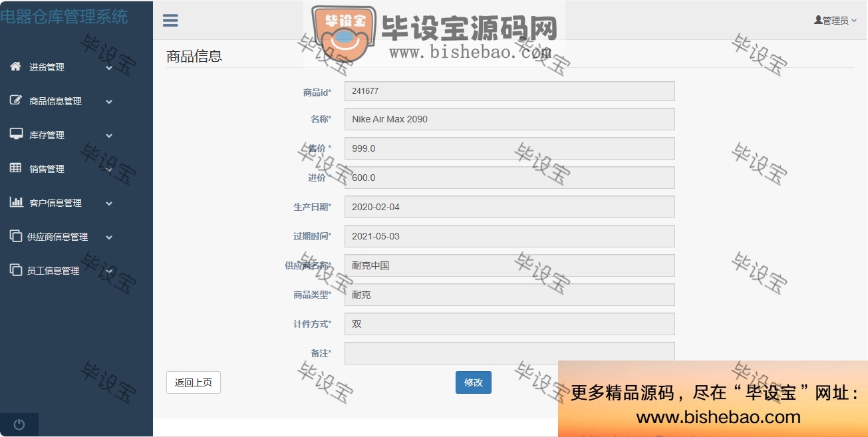Expand the 供应商信息管理 chevron
Viewport: 868px width, 437px height.
click(109, 237)
